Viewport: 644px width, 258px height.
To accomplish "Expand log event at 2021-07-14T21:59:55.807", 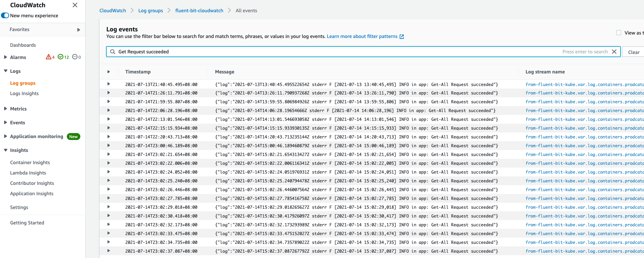I will click(109, 101).
